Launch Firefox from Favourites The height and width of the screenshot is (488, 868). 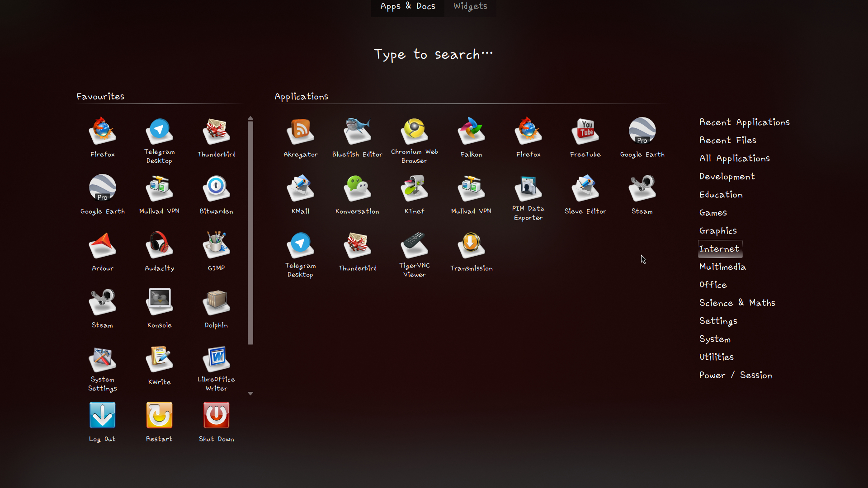pos(103,138)
